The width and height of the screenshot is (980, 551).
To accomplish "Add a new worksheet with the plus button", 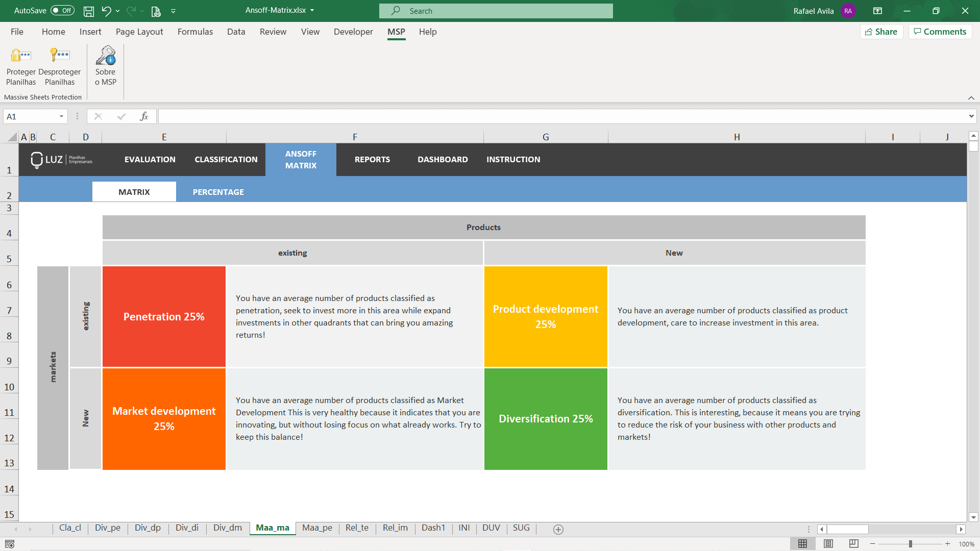I will pyautogui.click(x=558, y=529).
